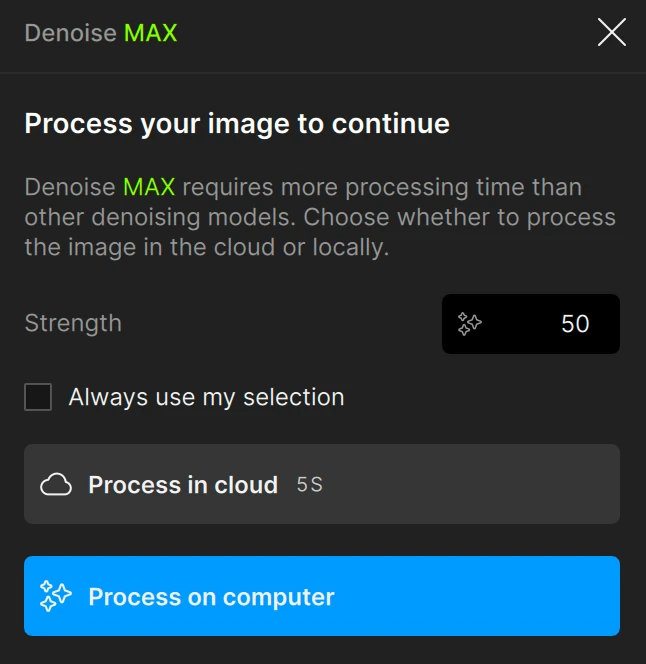The height and width of the screenshot is (664, 646).
Task: Select the Strength label
Action: coord(73,323)
